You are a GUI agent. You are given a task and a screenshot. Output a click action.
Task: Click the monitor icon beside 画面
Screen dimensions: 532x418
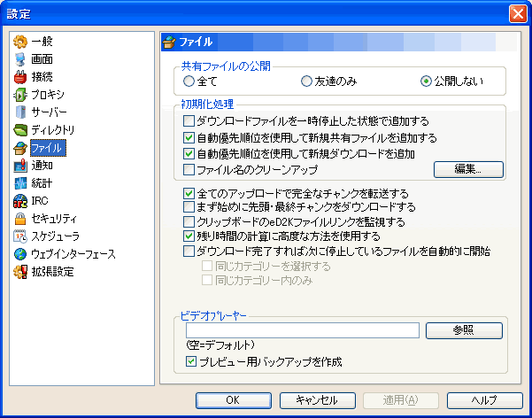[x=20, y=59]
